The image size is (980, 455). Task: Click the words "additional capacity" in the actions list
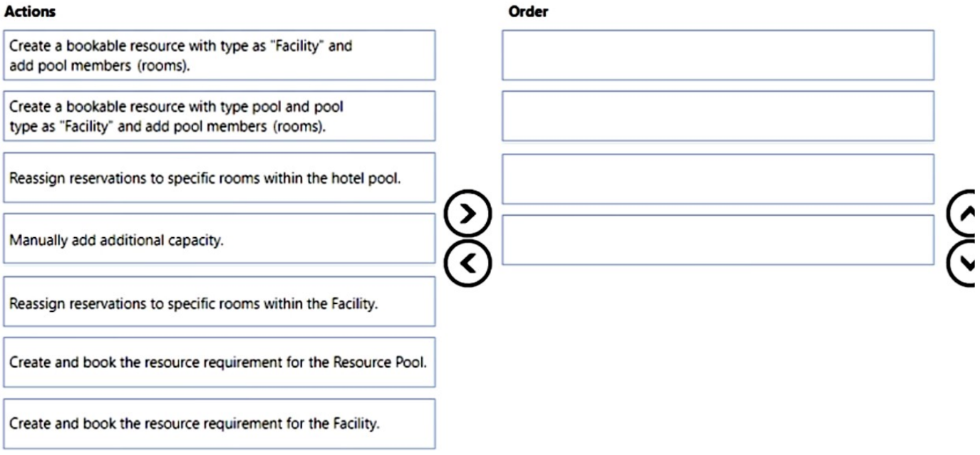click(173, 239)
